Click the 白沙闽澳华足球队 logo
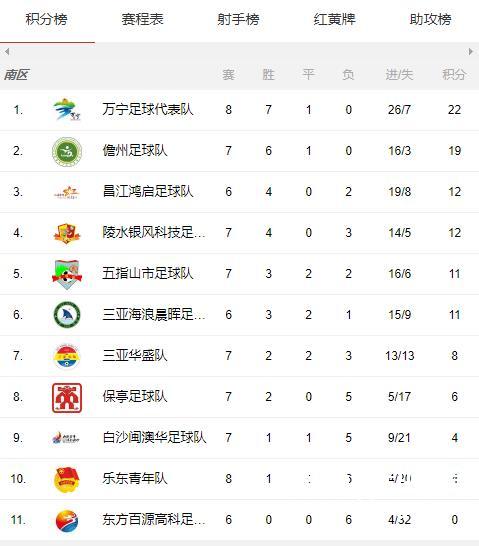Image resolution: width=479 pixels, height=546 pixels. click(x=66, y=438)
